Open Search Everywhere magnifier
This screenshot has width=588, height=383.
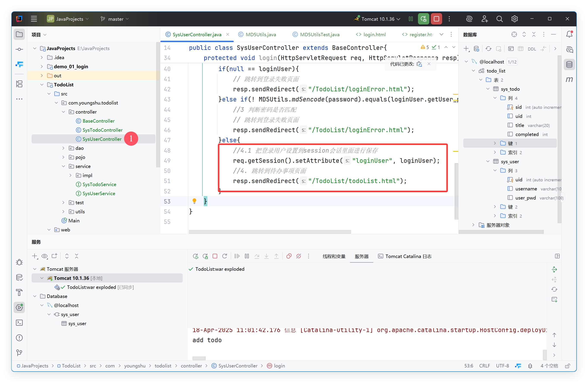(499, 19)
